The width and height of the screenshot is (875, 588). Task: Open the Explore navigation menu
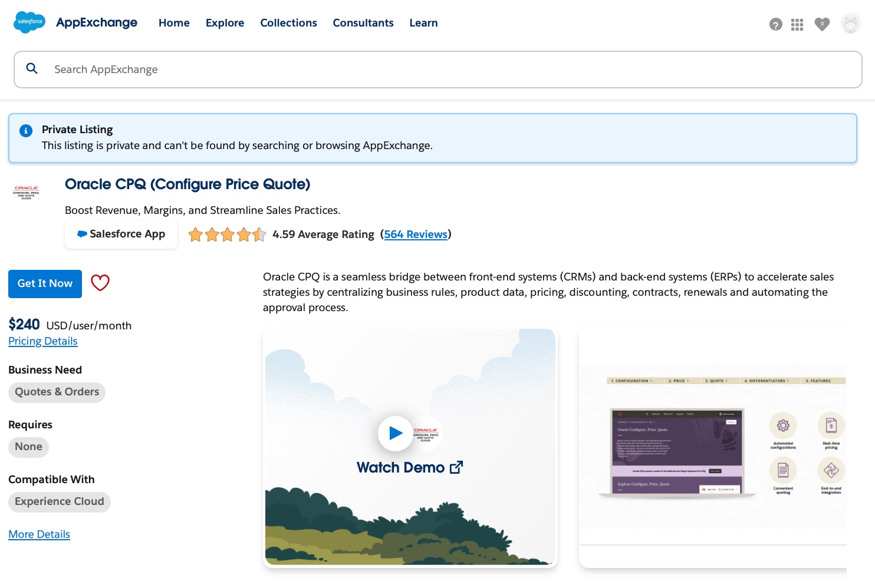coord(225,22)
